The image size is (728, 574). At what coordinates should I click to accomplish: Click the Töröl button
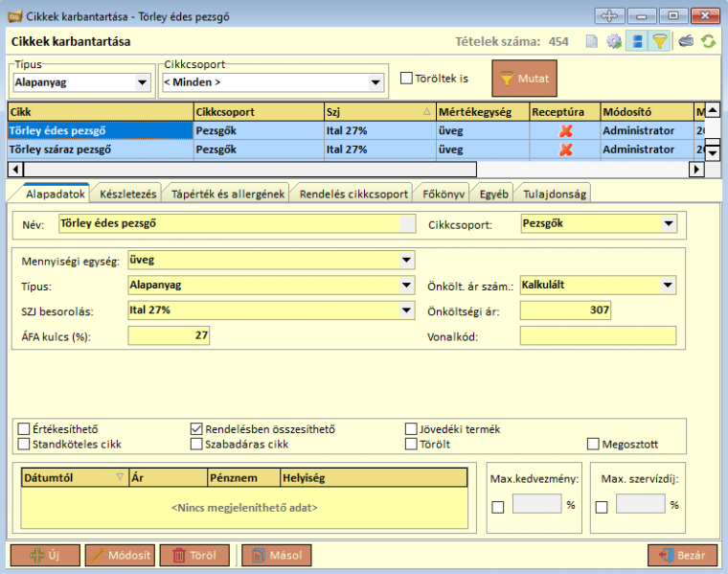pos(194,555)
